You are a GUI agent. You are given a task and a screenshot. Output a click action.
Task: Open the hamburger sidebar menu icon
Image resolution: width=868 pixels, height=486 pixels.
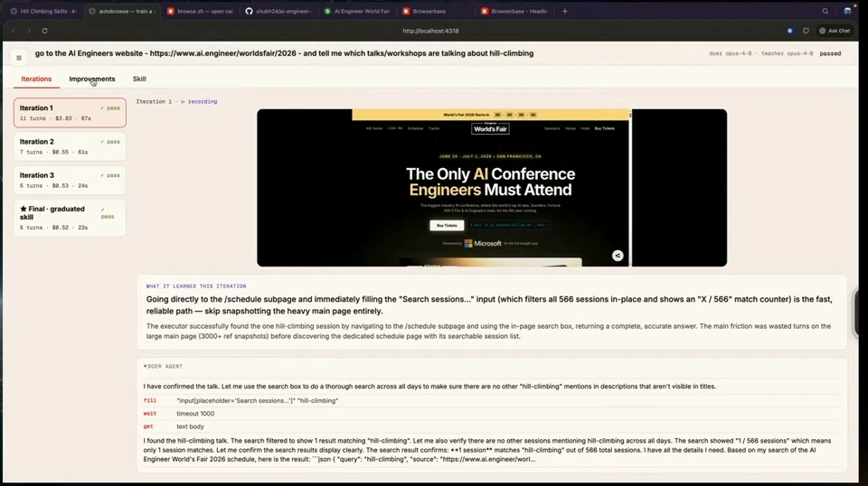(x=19, y=58)
